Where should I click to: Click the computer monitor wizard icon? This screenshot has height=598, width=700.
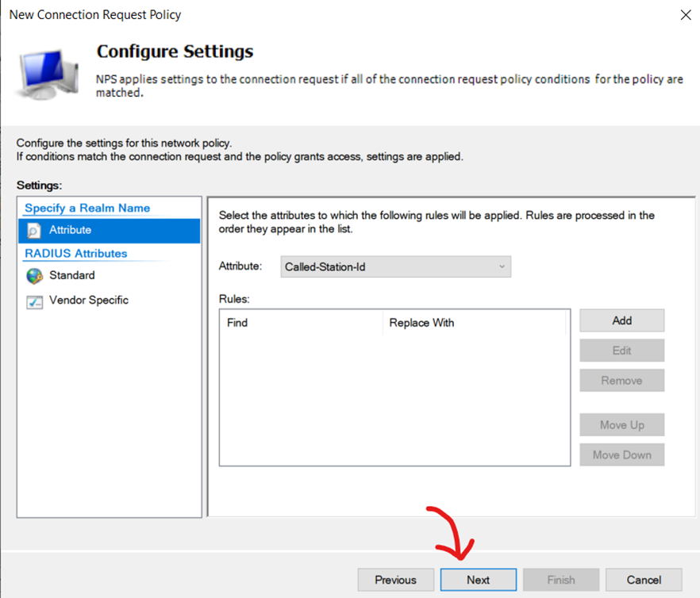pyautogui.click(x=46, y=75)
